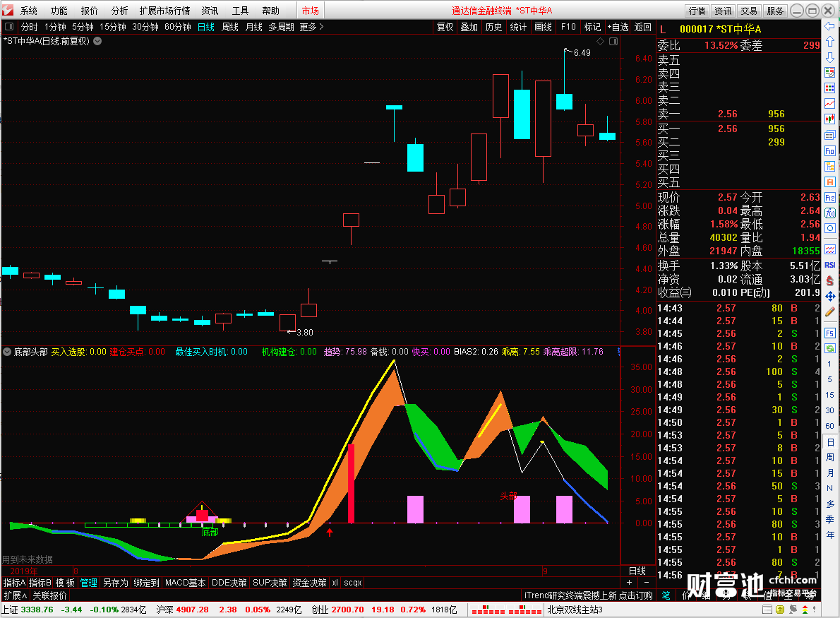Click the 6.49 high price marker

point(582,52)
